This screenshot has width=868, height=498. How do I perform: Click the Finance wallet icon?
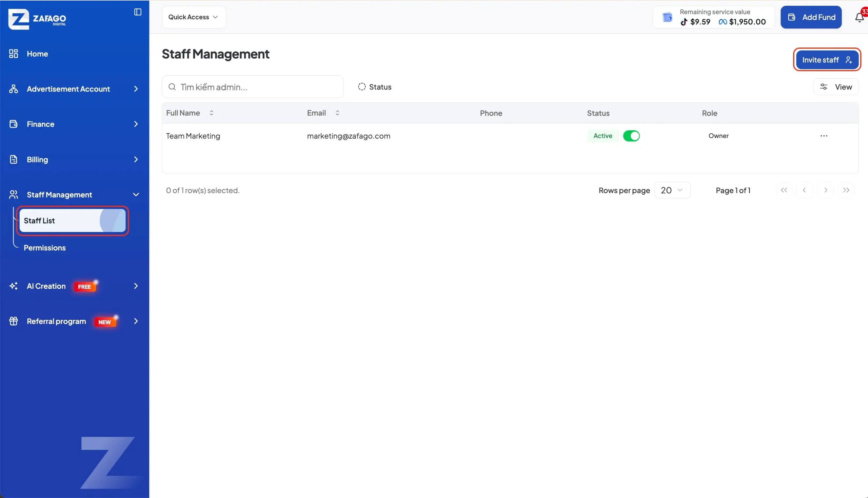(13, 124)
